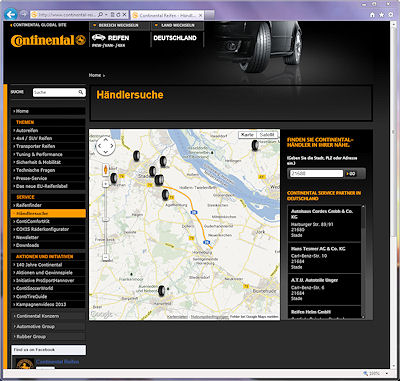Screen dimensions: 400x381
Task: Click the tire marker near Agathenburg
Action: tap(165, 194)
